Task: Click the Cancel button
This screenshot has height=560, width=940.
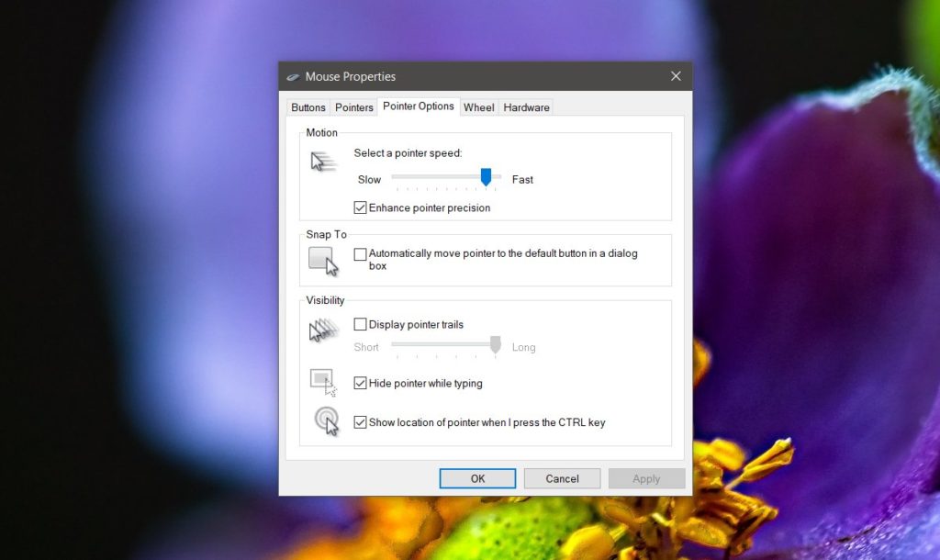Action: 562,478
